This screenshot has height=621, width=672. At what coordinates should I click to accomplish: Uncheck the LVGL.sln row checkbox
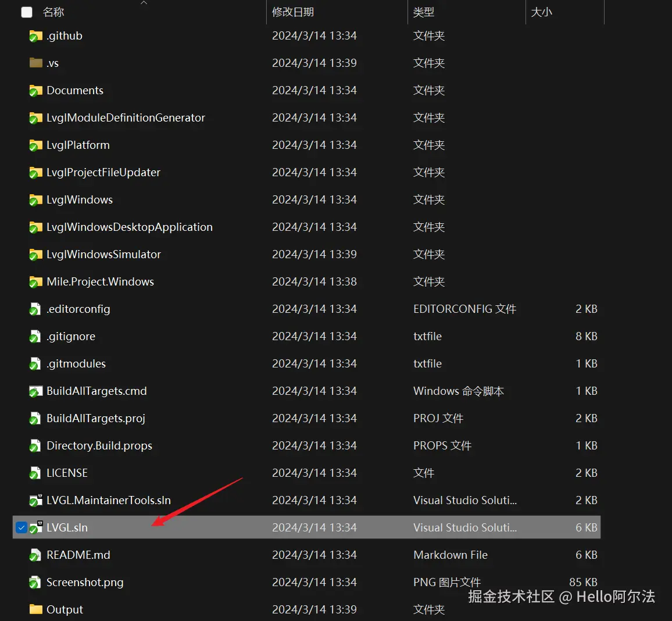21,527
